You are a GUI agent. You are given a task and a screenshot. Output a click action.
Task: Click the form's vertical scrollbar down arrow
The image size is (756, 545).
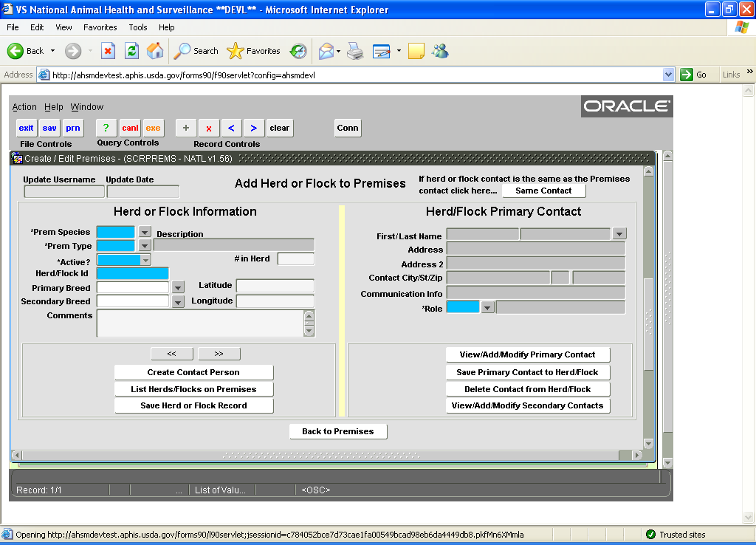pyautogui.click(x=648, y=444)
